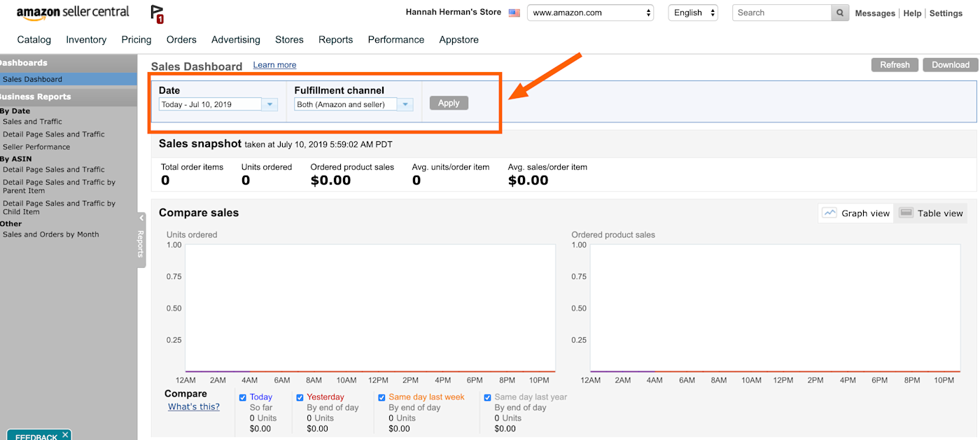
Task: Open Messages link in header
Action: click(875, 13)
